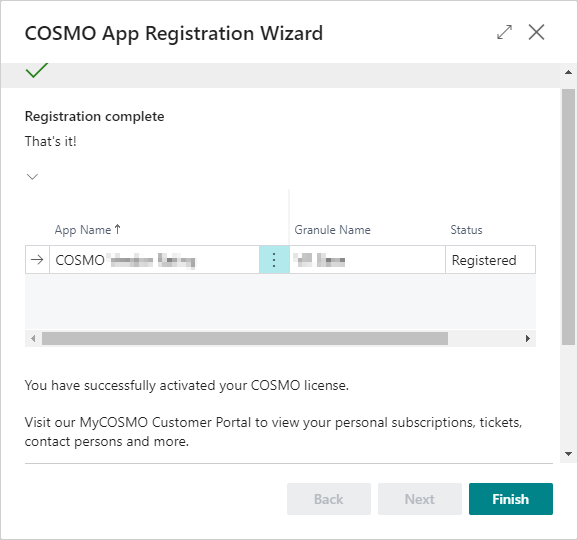The height and width of the screenshot is (540, 578).
Task: Click the disabled Next button
Action: click(419, 499)
